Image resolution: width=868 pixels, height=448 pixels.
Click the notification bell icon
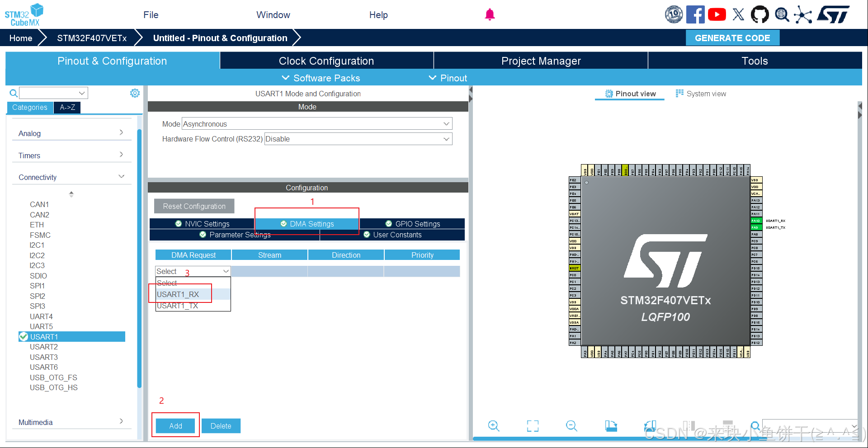tap(490, 14)
